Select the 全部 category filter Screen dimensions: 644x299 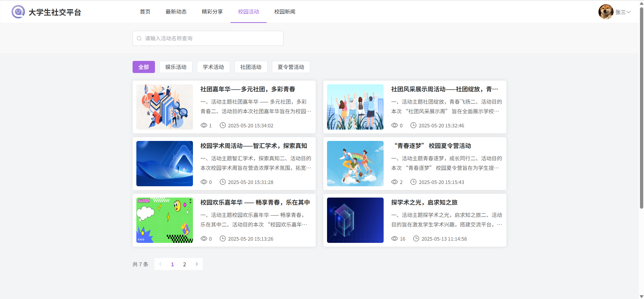click(144, 67)
